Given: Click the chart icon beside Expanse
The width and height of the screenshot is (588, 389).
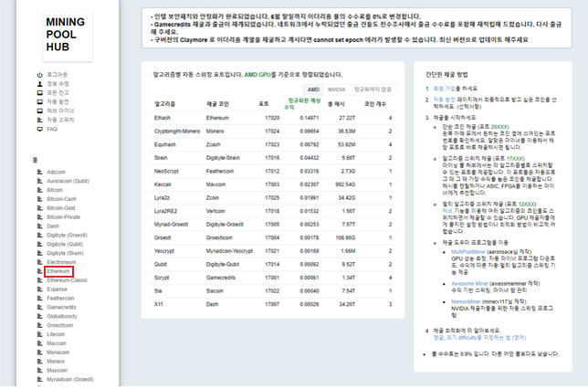Looking at the screenshot, I should 40,289.
